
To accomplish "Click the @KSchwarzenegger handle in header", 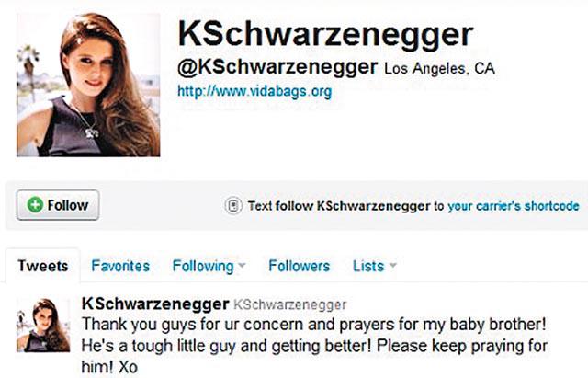I will pos(277,67).
